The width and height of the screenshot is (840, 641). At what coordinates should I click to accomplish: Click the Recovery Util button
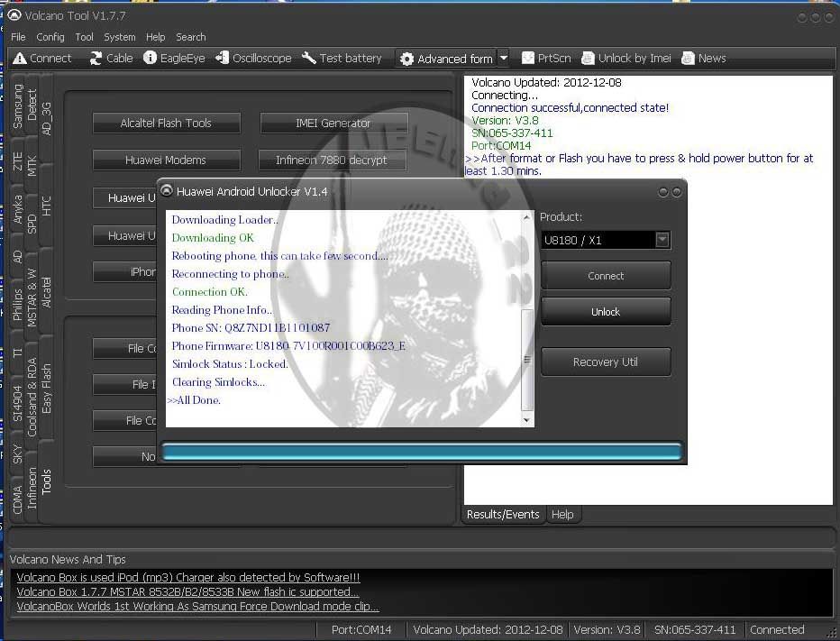click(x=606, y=362)
